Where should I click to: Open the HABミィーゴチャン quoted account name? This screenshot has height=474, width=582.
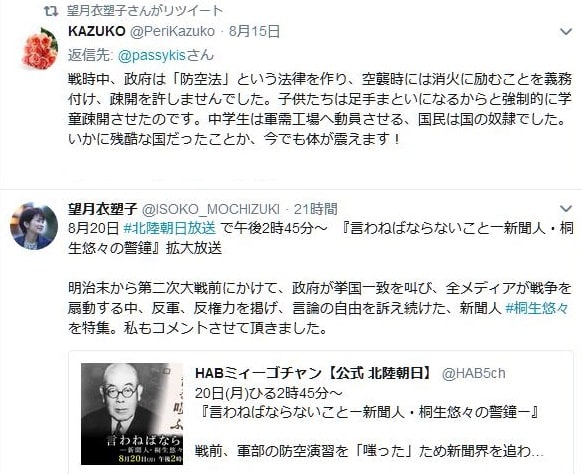314,373
